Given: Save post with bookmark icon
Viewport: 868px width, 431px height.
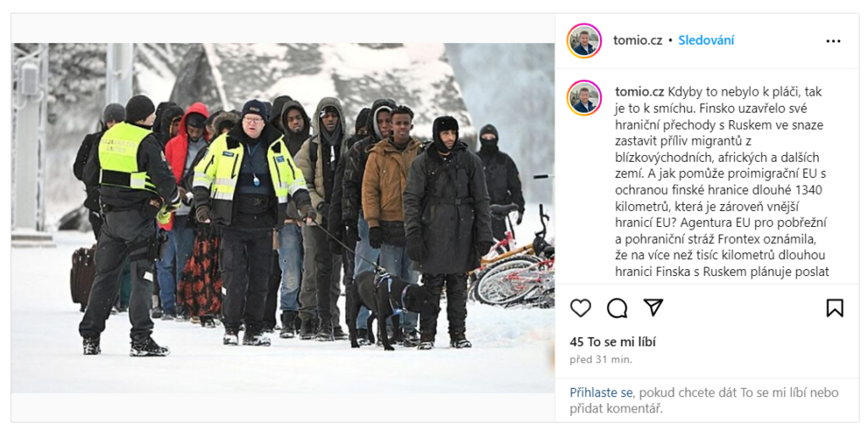Looking at the screenshot, I should point(835,307).
